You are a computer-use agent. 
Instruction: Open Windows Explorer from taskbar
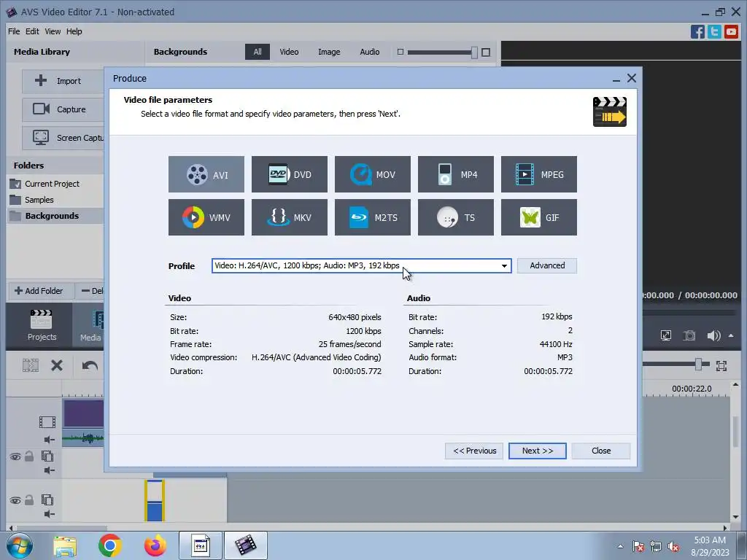(x=65, y=546)
